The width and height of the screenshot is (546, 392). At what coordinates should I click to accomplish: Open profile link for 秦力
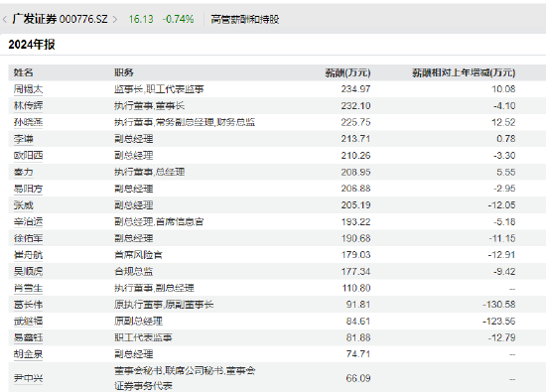tap(24, 172)
